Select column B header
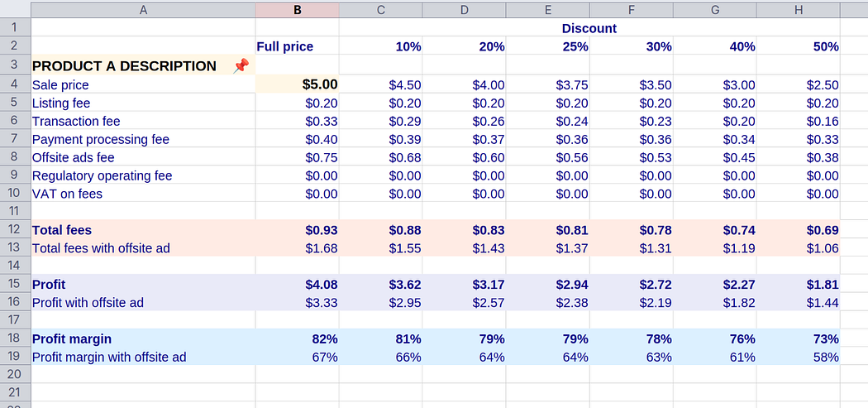 [x=298, y=10]
